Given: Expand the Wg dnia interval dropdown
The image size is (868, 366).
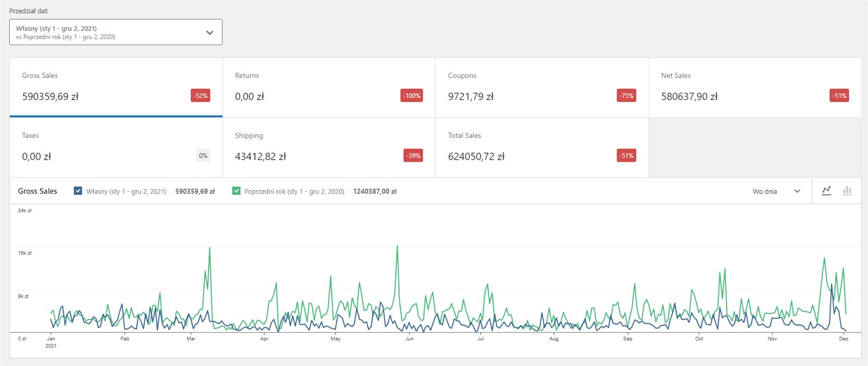Looking at the screenshot, I should (776, 191).
